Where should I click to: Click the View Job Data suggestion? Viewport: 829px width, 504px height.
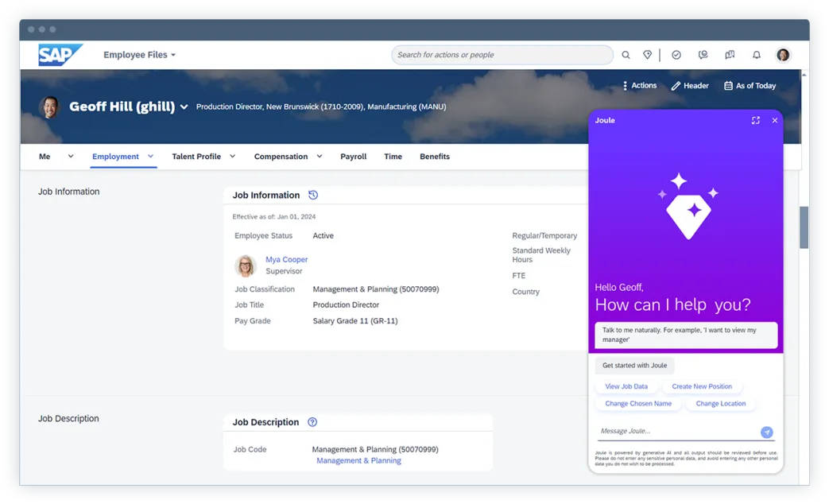pos(626,386)
